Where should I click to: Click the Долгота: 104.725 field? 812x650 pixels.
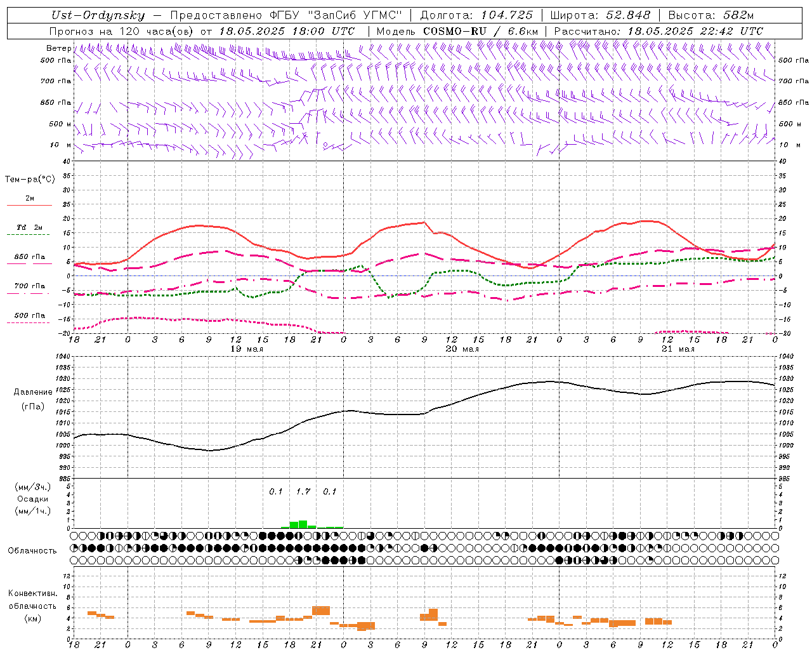click(477, 15)
